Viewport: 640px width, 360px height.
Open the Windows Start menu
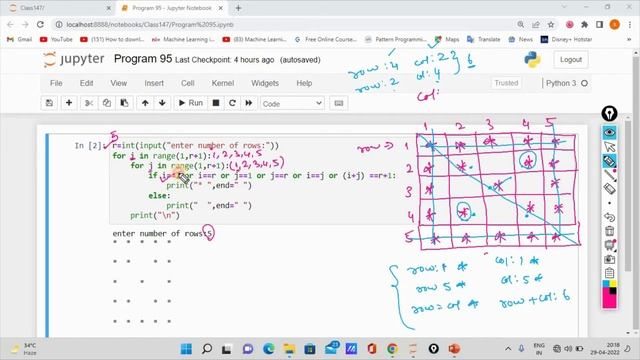pyautogui.click(x=186, y=349)
